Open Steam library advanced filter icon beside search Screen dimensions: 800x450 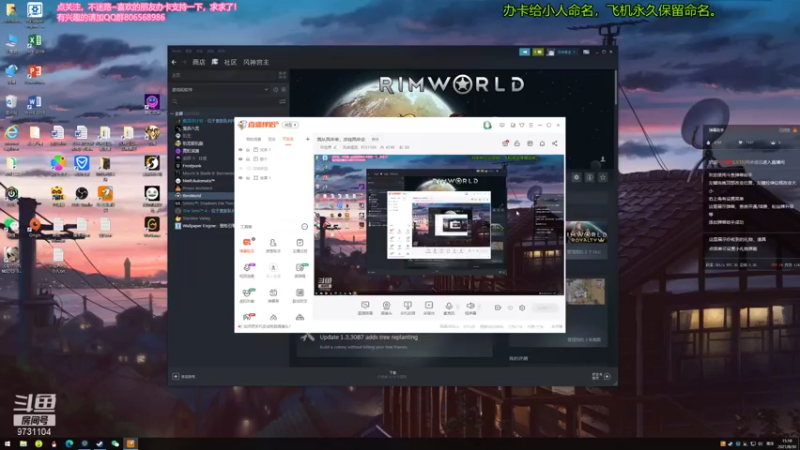pos(282,102)
